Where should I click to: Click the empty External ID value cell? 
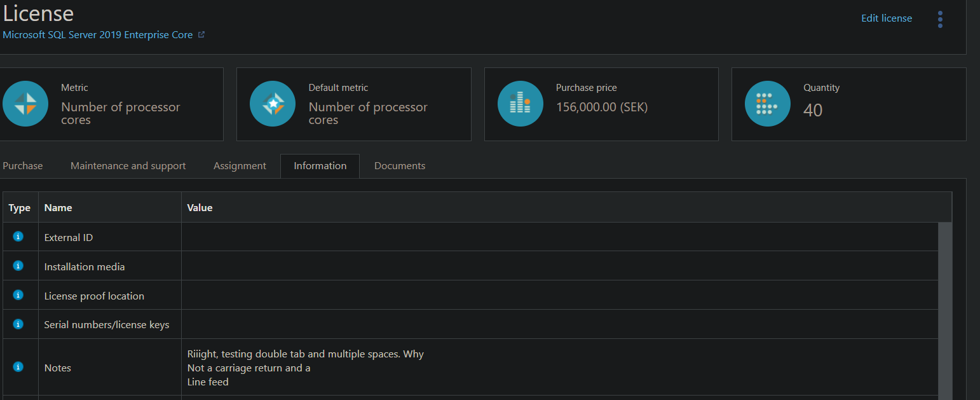pyautogui.click(x=560, y=237)
